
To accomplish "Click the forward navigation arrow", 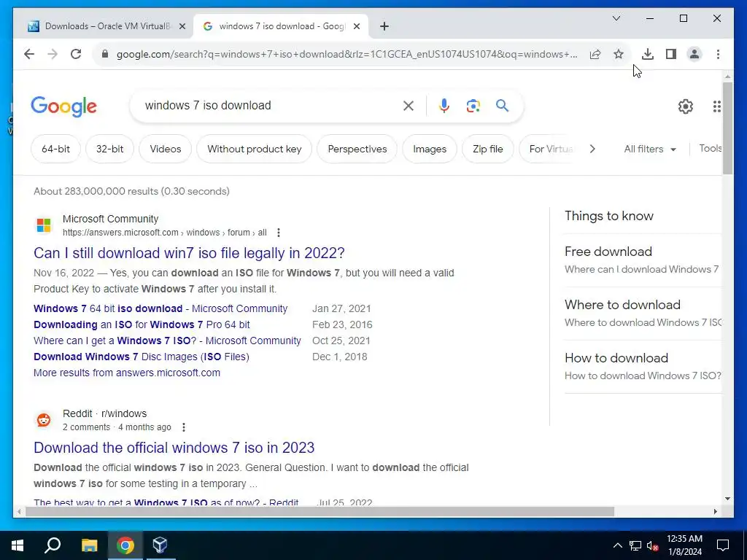I will [53, 54].
